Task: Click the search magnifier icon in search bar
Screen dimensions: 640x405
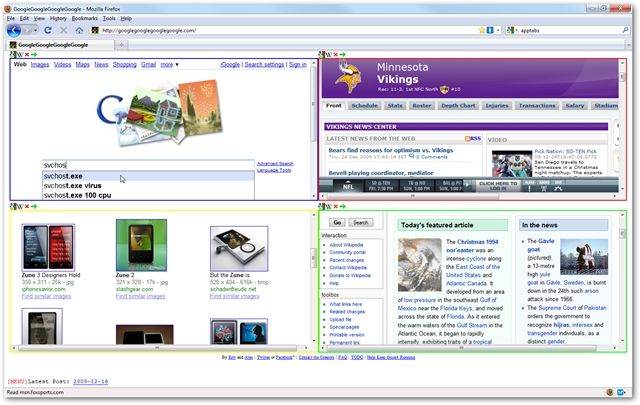Action: (x=625, y=30)
